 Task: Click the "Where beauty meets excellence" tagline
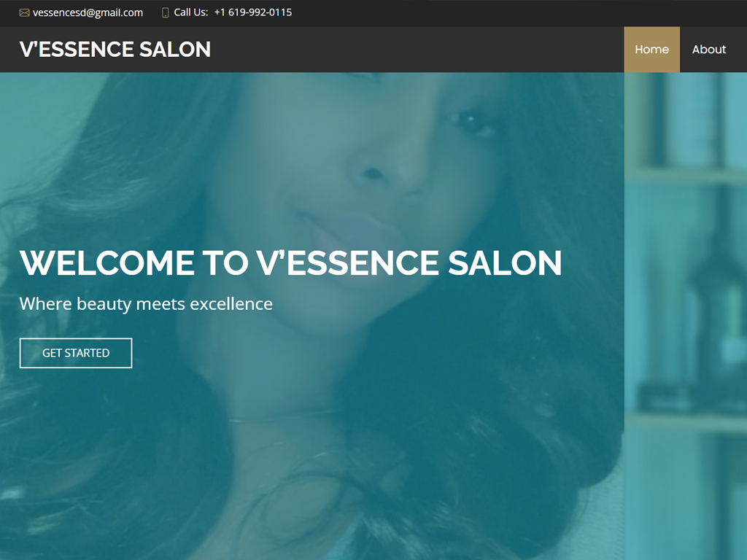146,304
